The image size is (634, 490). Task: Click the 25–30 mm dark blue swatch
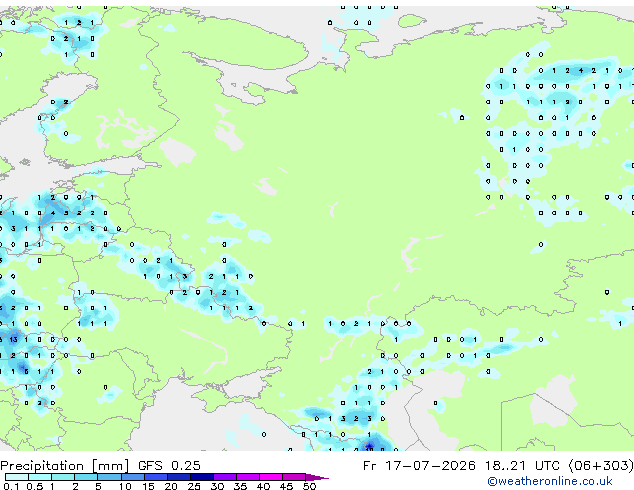coord(202,477)
